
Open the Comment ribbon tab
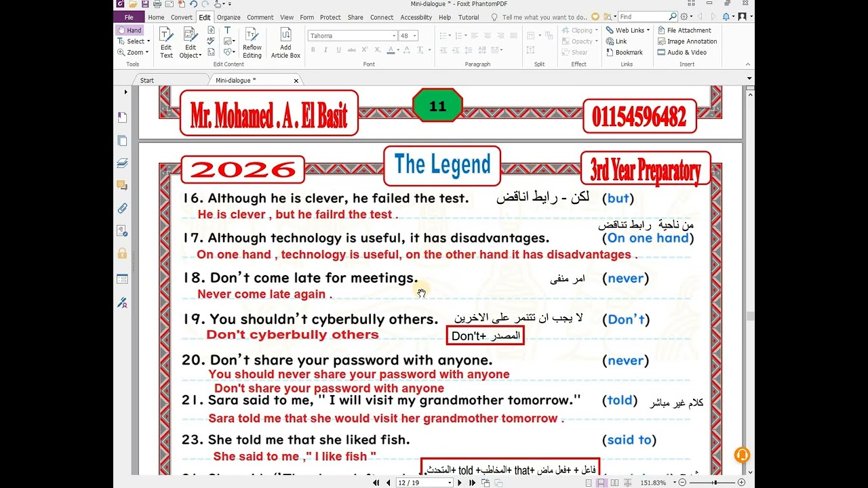point(260,17)
